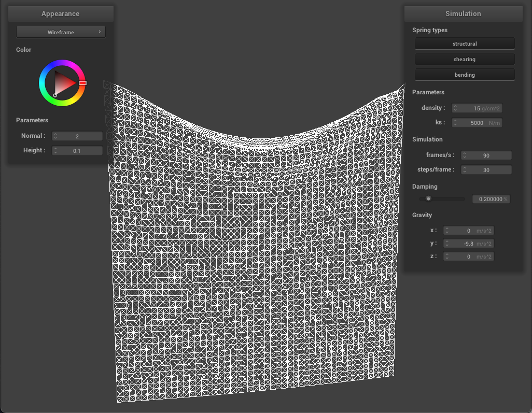This screenshot has height=413, width=532.
Task: Click the ks stepper arrows
Action: 455,123
